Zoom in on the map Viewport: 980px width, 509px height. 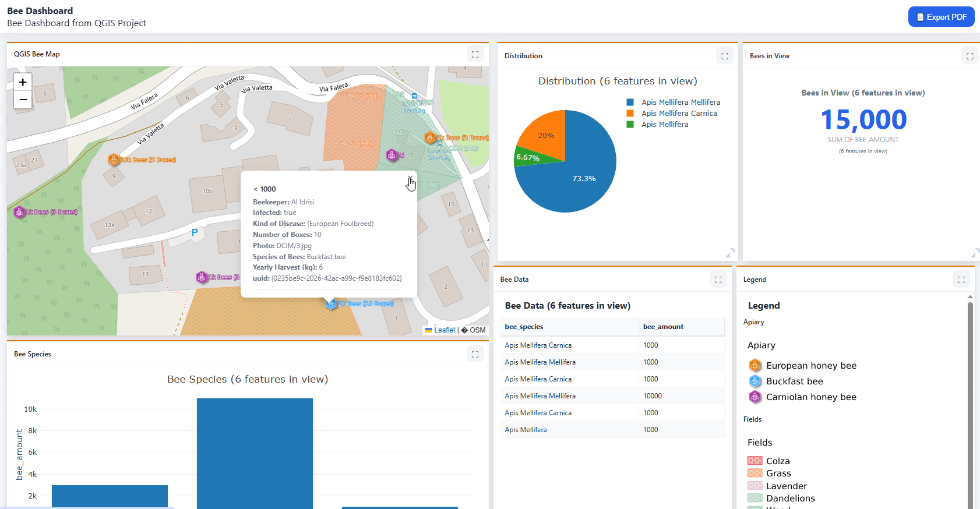pyautogui.click(x=23, y=82)
